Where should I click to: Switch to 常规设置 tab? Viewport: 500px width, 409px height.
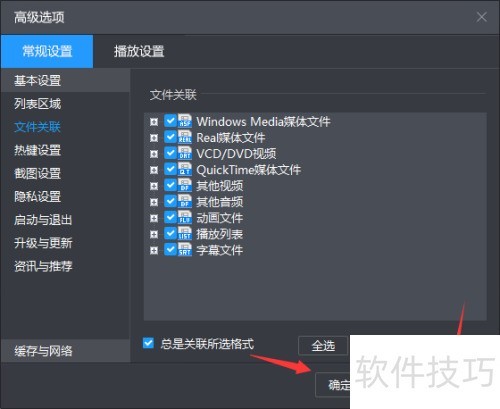tap(47, 51)
